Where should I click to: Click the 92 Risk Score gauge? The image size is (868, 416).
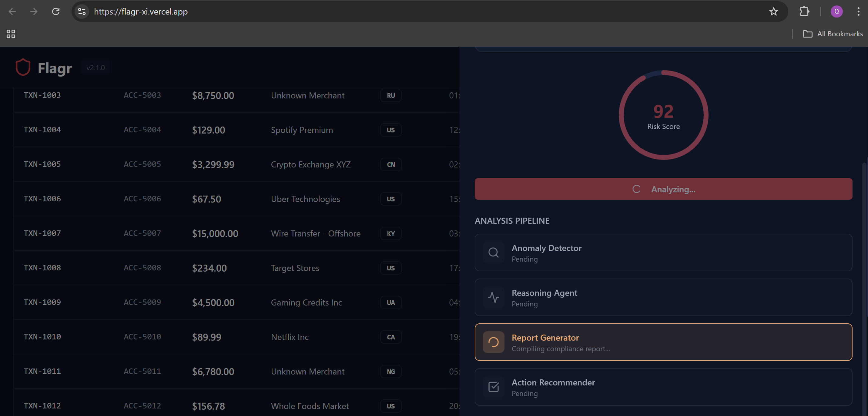[x=663, y=115]
